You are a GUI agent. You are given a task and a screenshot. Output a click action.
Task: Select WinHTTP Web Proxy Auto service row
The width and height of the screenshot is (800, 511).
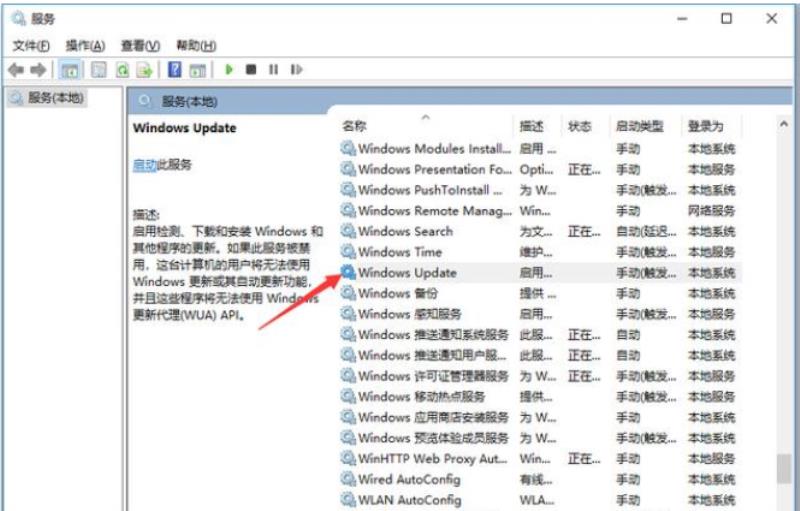tap(539, 458)
